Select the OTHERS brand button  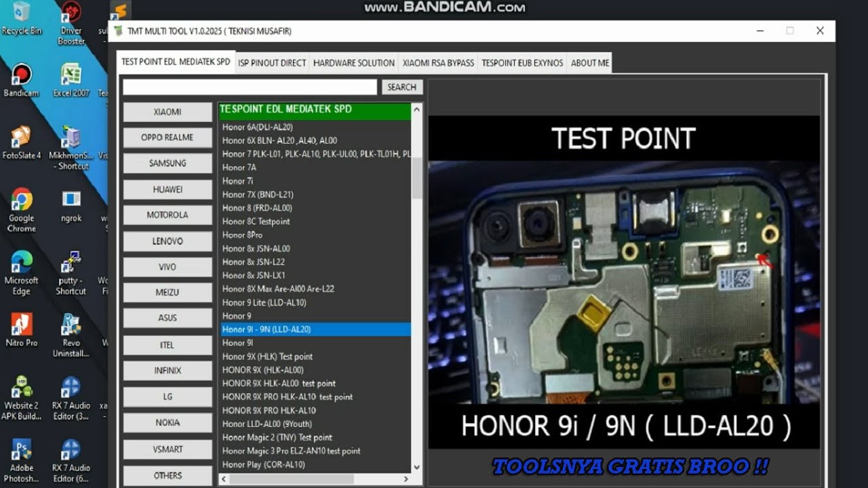click(x=167, y=475)
